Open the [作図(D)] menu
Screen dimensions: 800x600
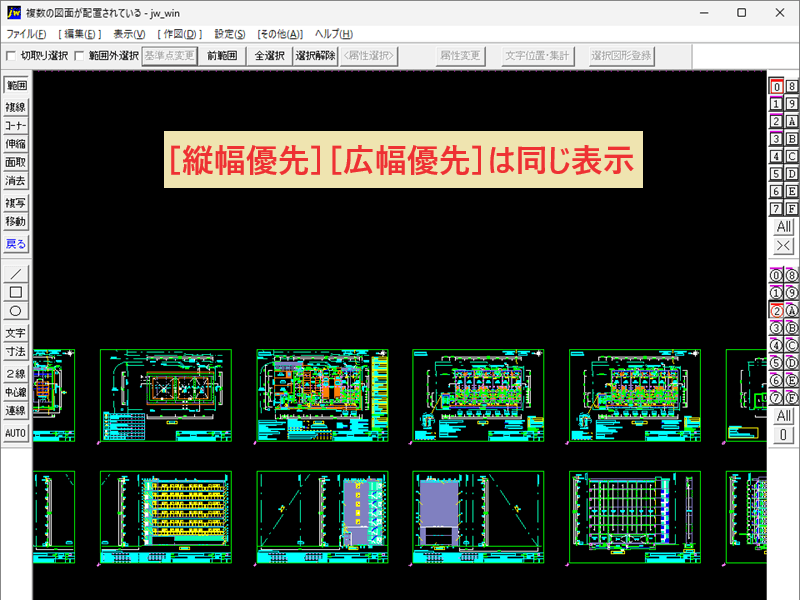(180, 34)
